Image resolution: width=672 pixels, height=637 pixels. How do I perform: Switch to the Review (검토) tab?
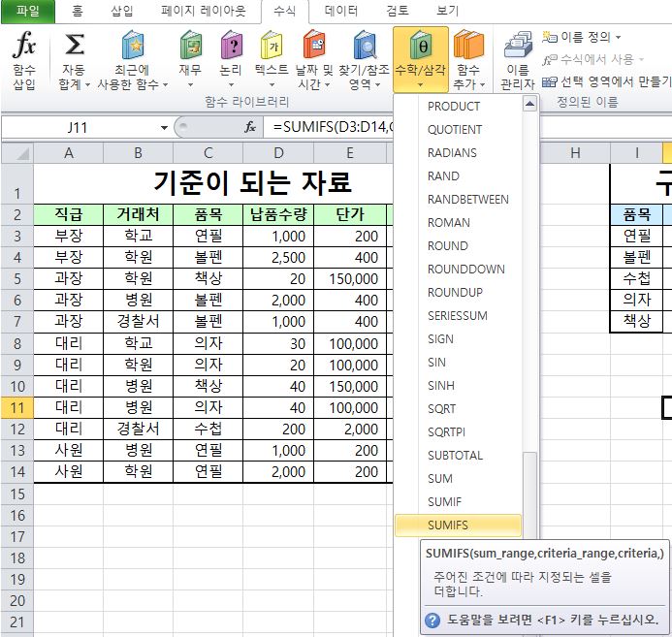point(398,11)
